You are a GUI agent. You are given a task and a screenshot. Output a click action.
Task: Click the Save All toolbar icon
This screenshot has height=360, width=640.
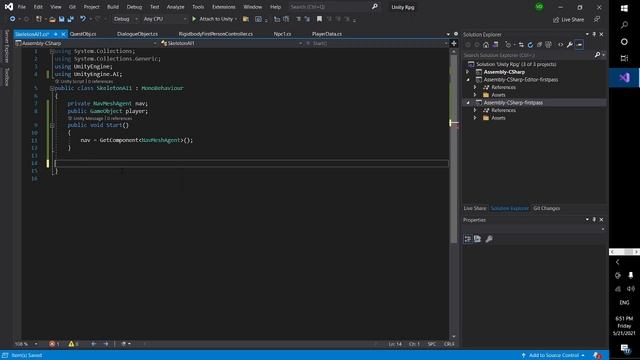71,19
